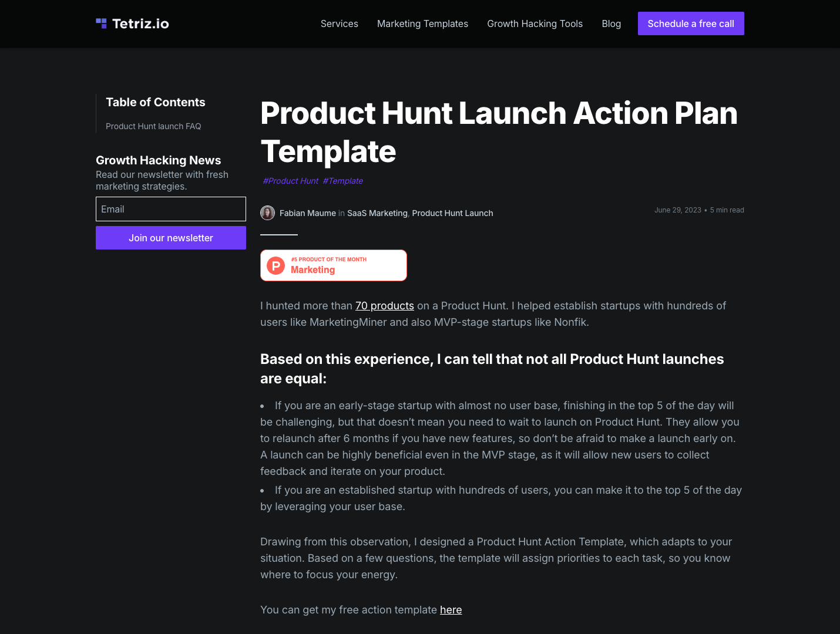840x634 pixels.
Task: Open the '#Template' tag
Action: tap(342, 181)
